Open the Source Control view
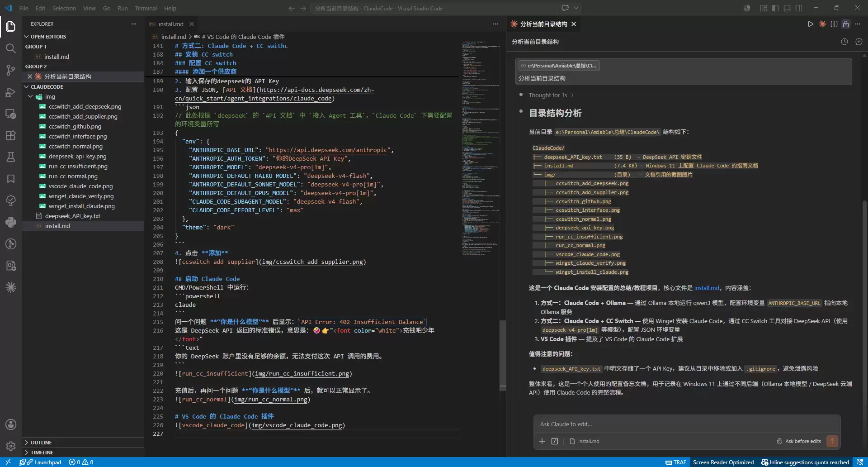Screen dimensions: 868x467 coord(11,70)
